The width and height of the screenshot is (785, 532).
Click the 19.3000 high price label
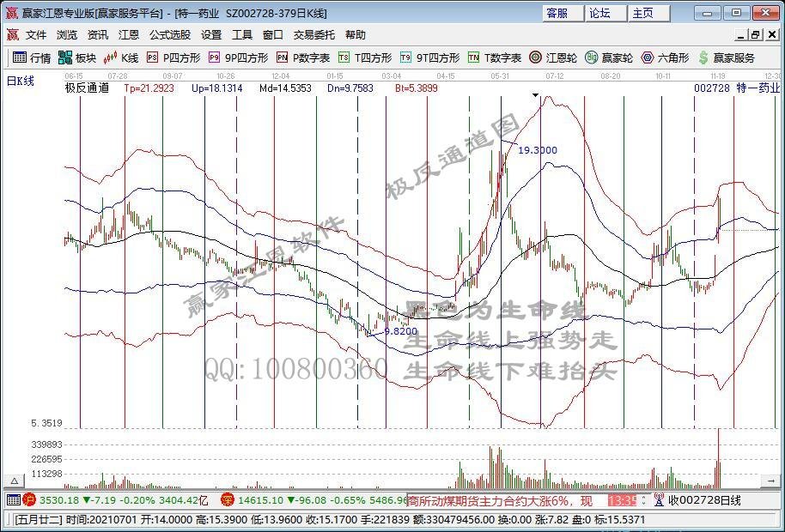pyautogui.click(x=538, y=150)
